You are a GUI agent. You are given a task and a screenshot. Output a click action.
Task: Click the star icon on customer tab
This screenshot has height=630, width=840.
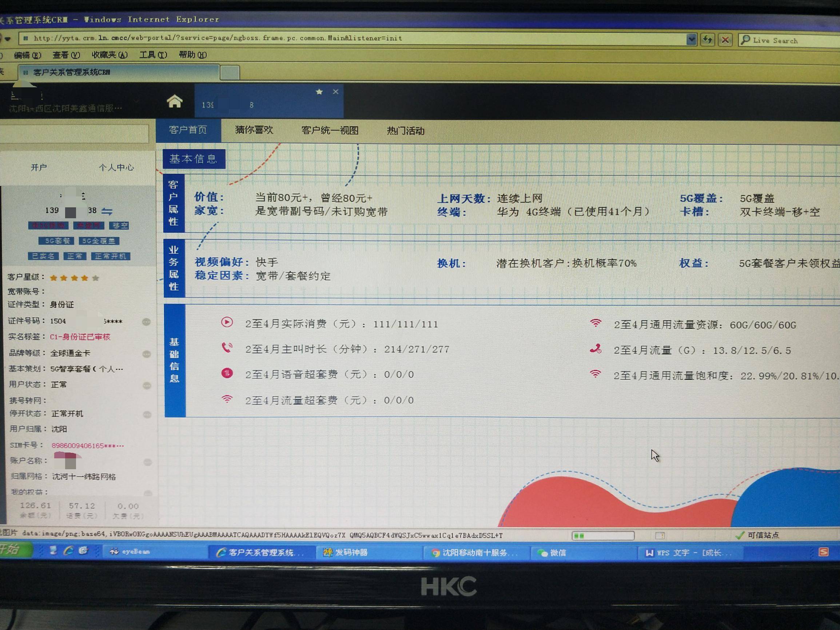(x=319, y=92)
